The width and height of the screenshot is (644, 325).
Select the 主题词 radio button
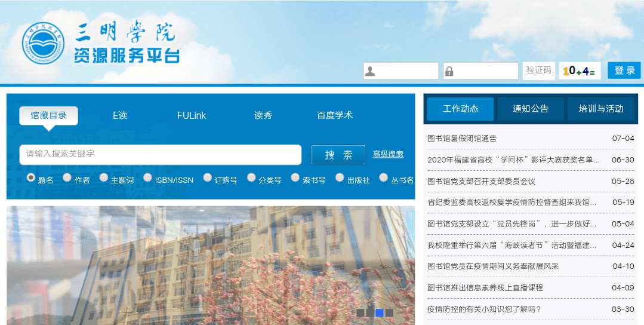point(103,177)
